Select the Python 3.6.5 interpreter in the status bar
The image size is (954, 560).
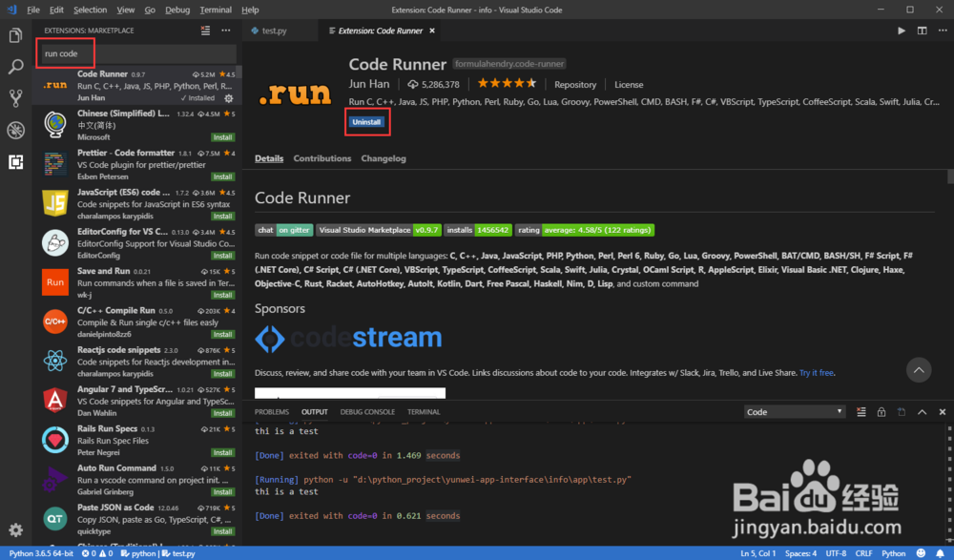click(x=40, y=552)
